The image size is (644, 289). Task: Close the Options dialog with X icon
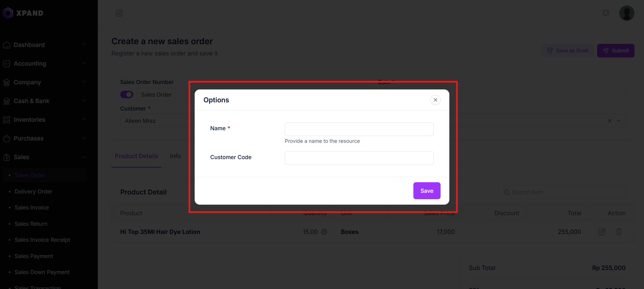[x=435, y=100]
